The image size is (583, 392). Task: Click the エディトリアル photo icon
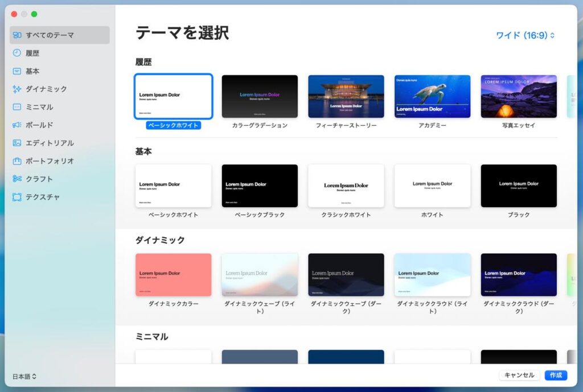coord(17,143)
